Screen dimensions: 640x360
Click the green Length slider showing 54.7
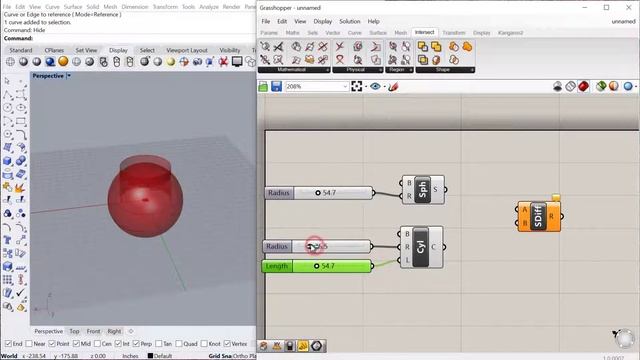tap(317, 266)
